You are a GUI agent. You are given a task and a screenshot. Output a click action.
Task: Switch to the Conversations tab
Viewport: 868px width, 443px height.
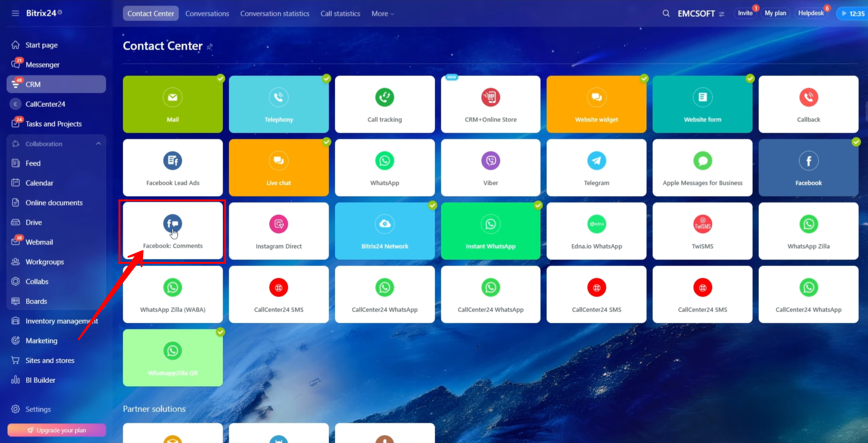[207, 14]
